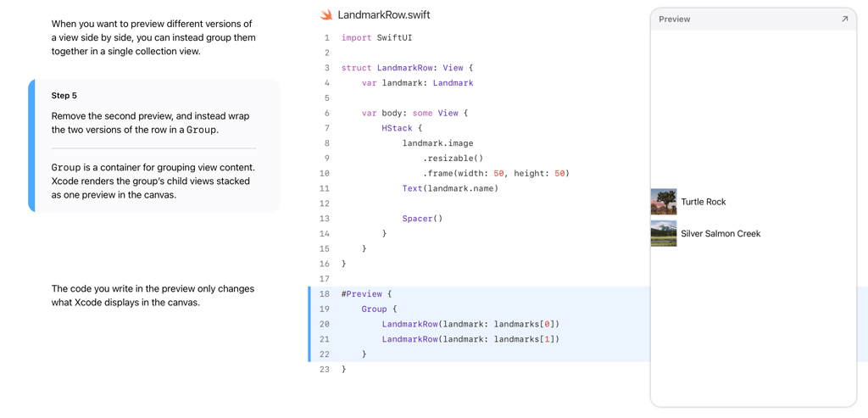Click the Text(landmark.name) code line
This screenshot has height=418, width=868.
(449, 188)
